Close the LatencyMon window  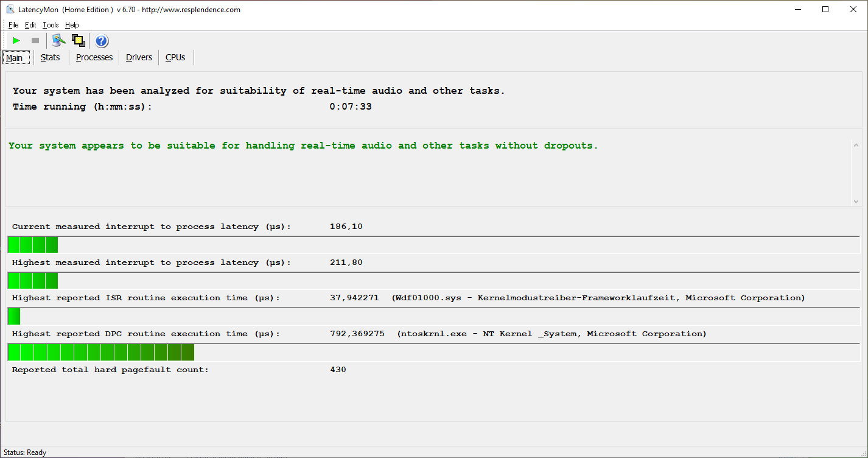pos(853,9)
